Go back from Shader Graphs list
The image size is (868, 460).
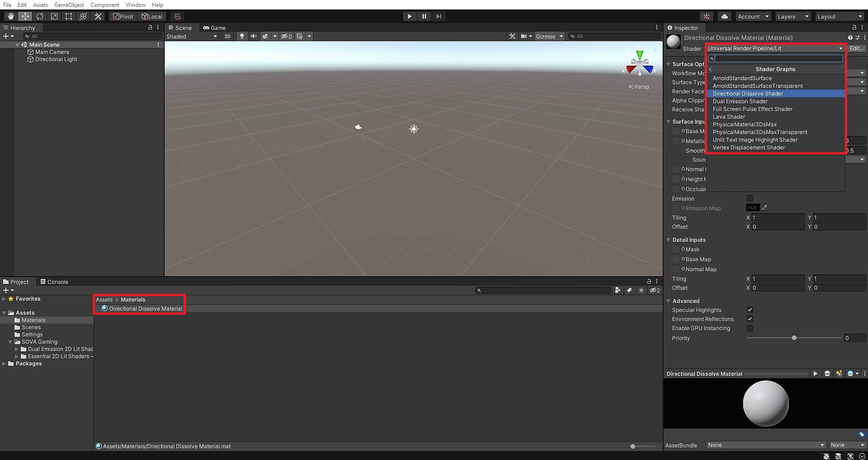(x=711, y=69)
